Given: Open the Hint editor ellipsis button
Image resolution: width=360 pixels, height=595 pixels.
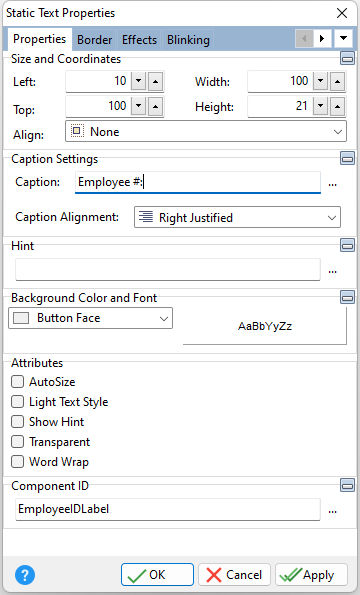Looking at the screenshot, I should (332, 271).
